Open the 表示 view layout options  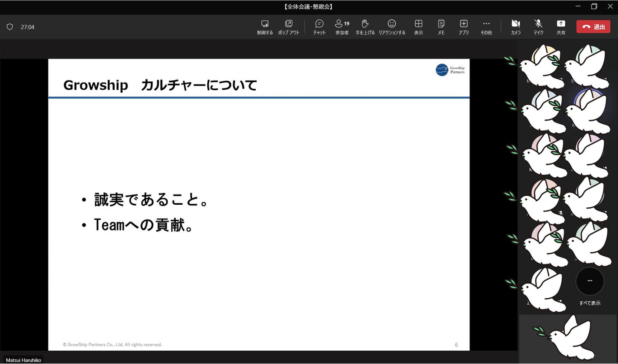418,27
